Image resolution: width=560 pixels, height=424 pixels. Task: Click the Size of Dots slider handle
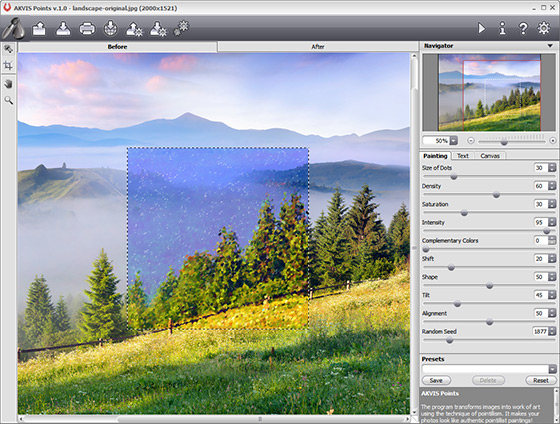pyautogui.click(x=454, y=176)
